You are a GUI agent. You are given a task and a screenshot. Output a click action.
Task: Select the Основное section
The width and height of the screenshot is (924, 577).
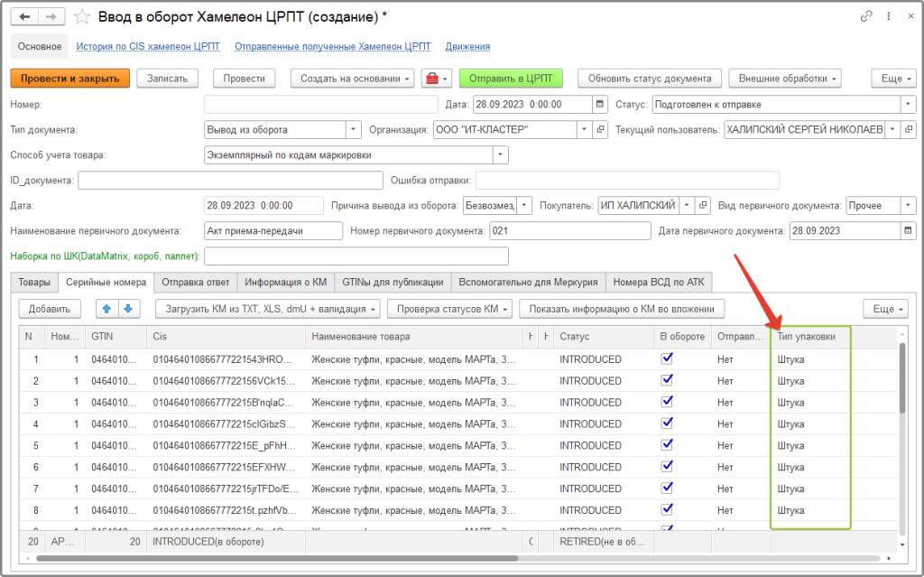tap(40, 47)
